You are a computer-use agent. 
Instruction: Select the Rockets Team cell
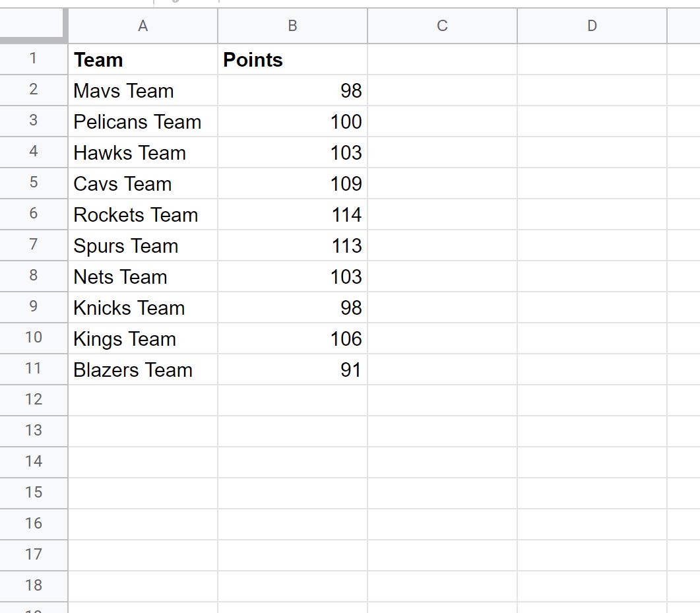point(143,214)
